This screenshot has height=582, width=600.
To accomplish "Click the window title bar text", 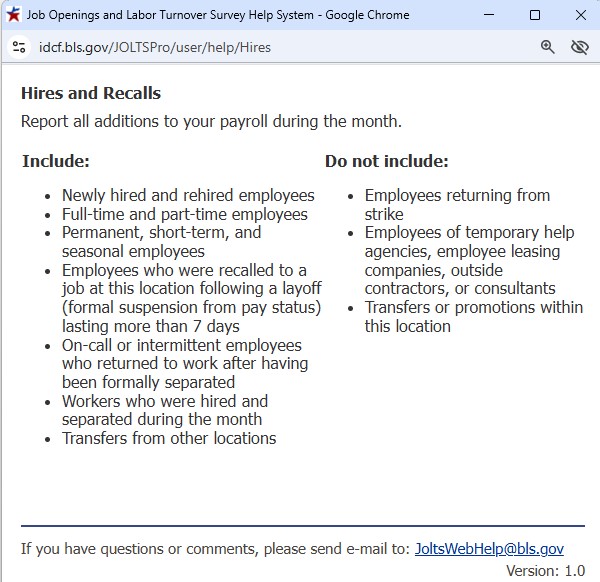I will pos(217,15).
